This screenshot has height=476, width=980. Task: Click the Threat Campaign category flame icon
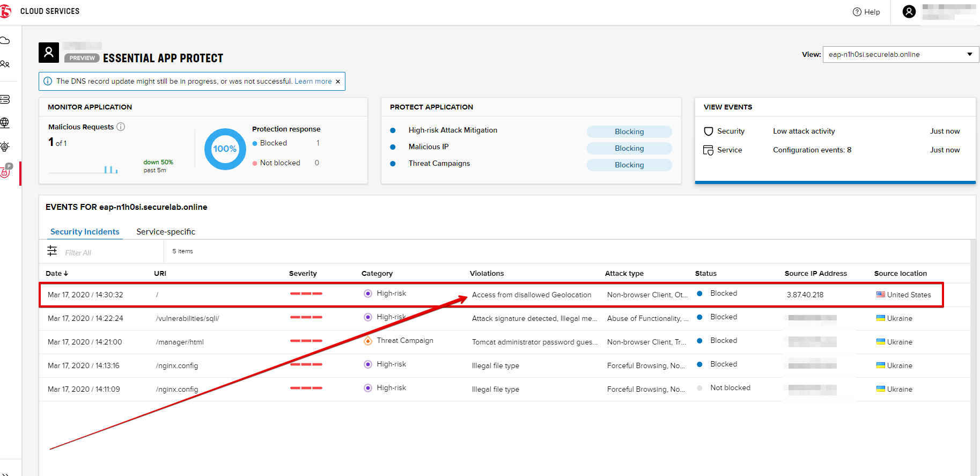coord(368,341)
